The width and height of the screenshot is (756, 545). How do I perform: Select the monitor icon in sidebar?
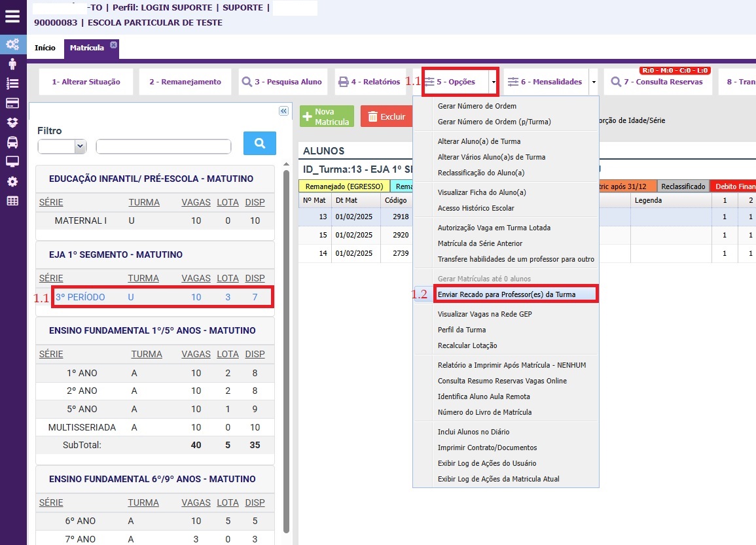pyautogui.click(x=12, y=162)
